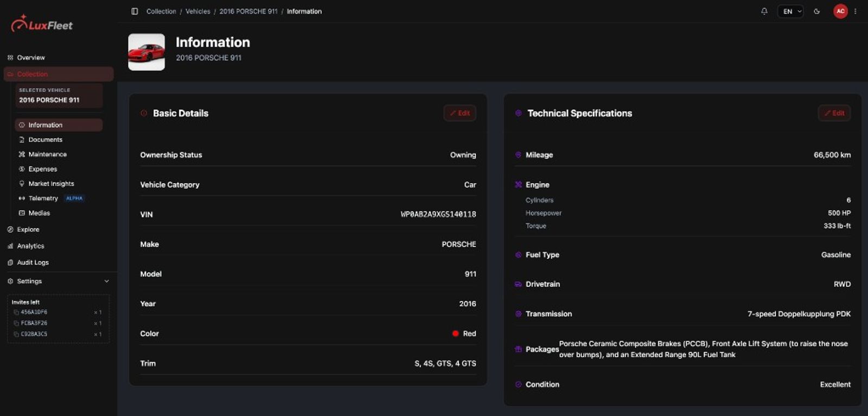Copy invite code FCBA3F26
868x416 pixels.
click(16, 323)
